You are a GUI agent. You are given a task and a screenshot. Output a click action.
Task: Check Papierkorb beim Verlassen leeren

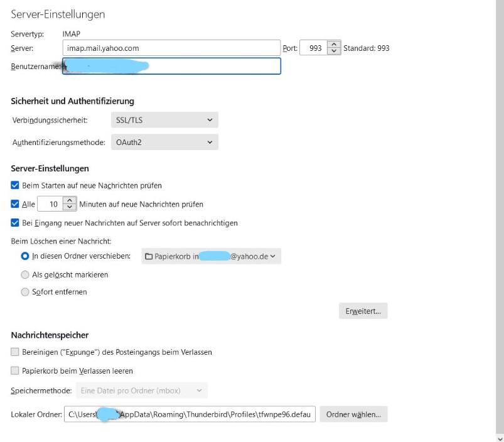click(16, 371)
